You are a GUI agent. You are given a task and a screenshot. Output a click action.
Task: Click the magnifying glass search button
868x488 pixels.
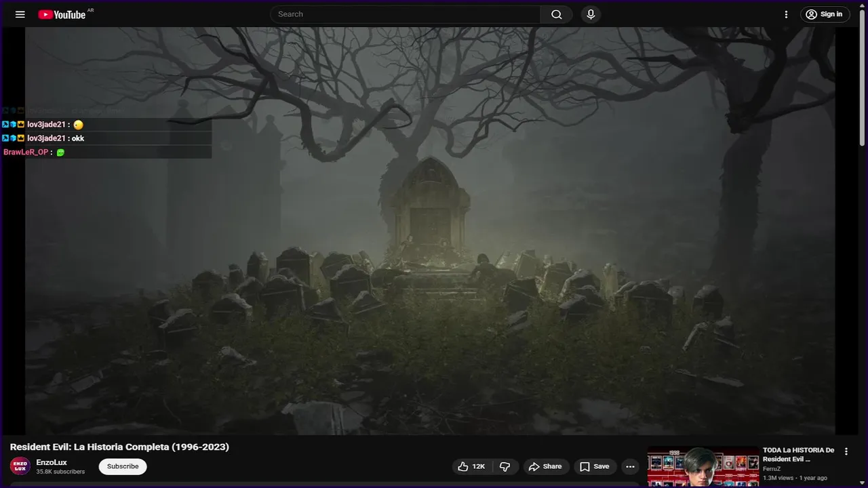click(557, 14)
